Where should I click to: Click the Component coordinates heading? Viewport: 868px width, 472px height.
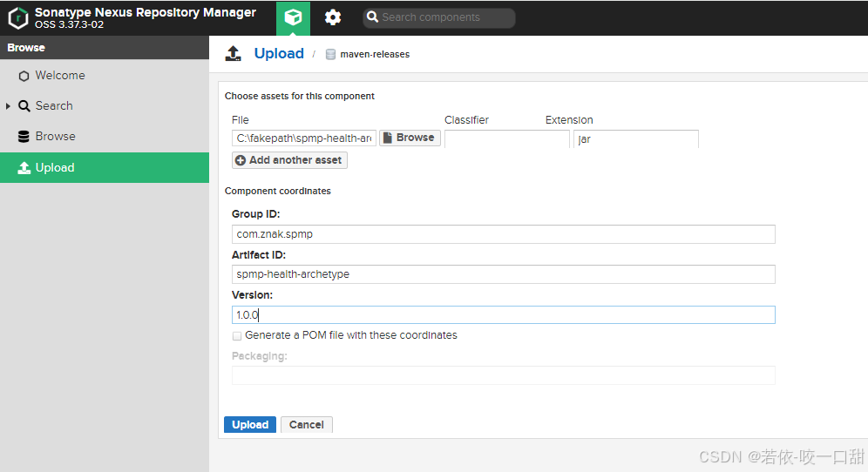click(278, 191)
